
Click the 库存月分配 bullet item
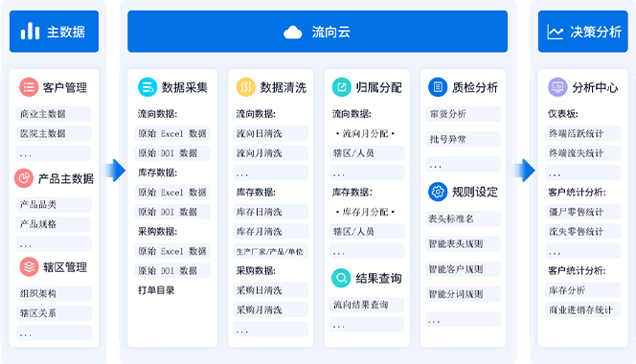click(x=365, y=212)
